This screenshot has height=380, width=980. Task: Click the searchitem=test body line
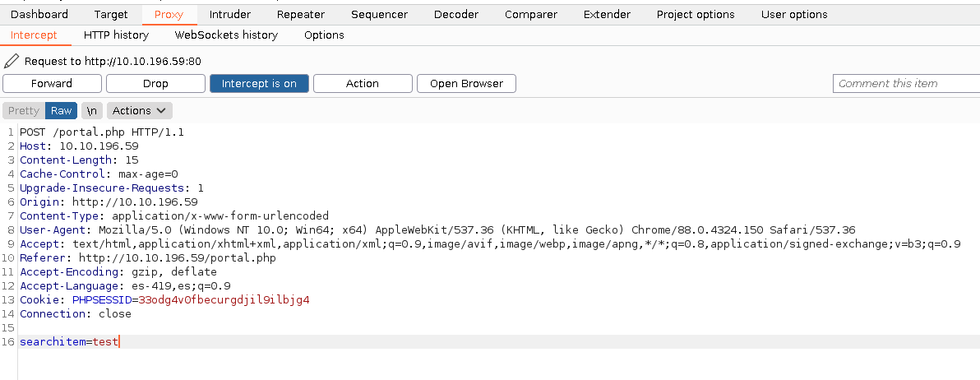(69, 342)
